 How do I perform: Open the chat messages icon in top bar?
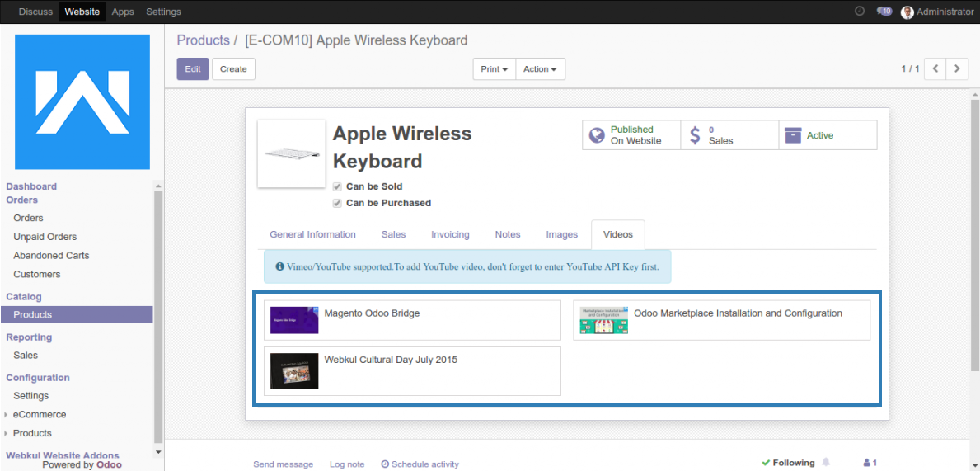click(884, 12)
